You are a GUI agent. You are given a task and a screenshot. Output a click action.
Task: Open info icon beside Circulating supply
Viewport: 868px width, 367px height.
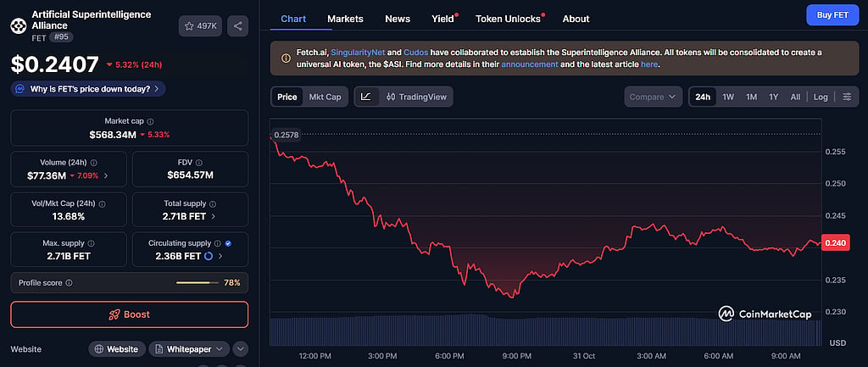[218, 243]
